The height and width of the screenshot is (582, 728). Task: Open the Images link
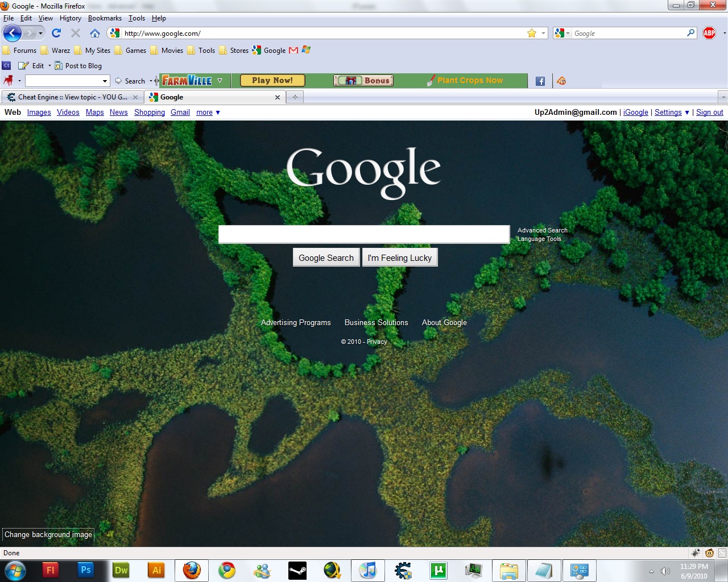coord(39,113)
